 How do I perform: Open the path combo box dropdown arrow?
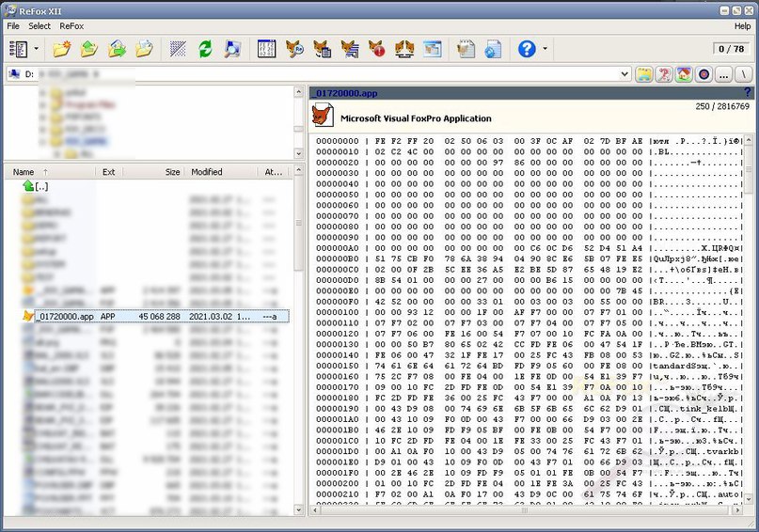(625, 74)
